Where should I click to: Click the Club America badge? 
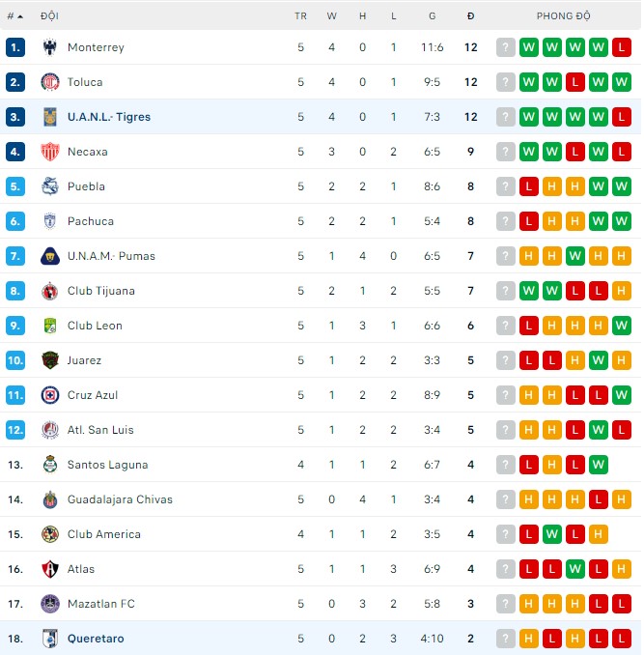[x=50, y=534]
